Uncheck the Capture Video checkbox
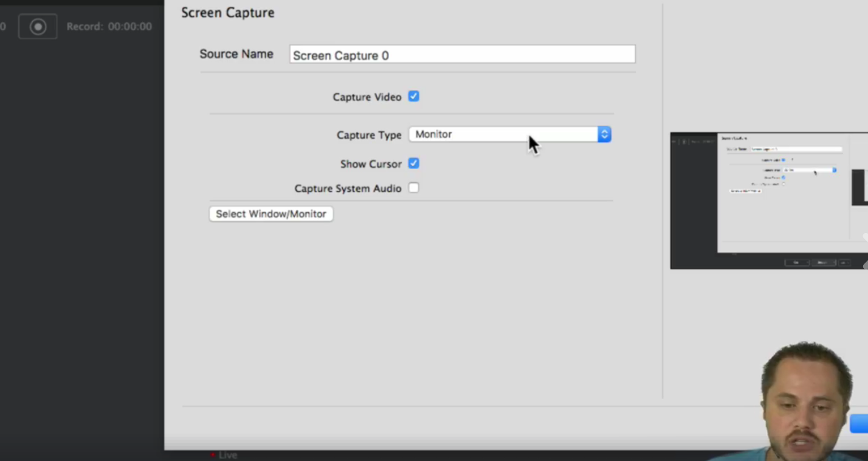 pos(413,97)
